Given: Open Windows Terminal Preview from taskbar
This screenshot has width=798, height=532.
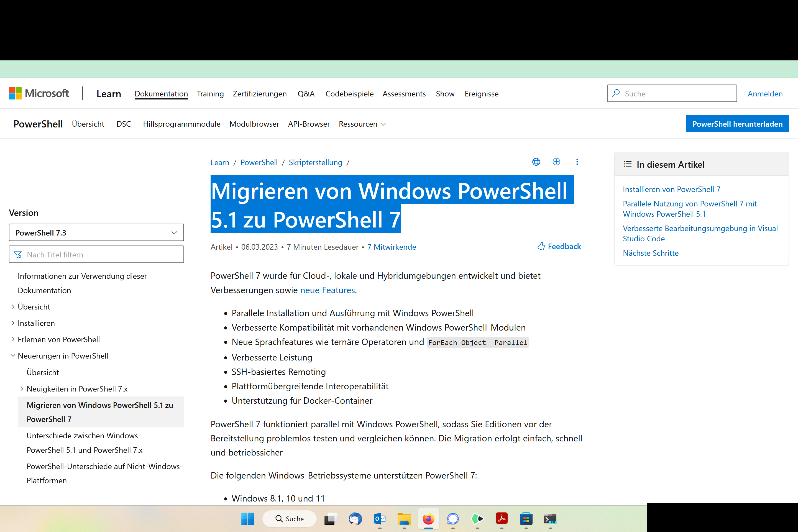Looking at the screenshot, I should pyautogui.click(x=550, y=519).
